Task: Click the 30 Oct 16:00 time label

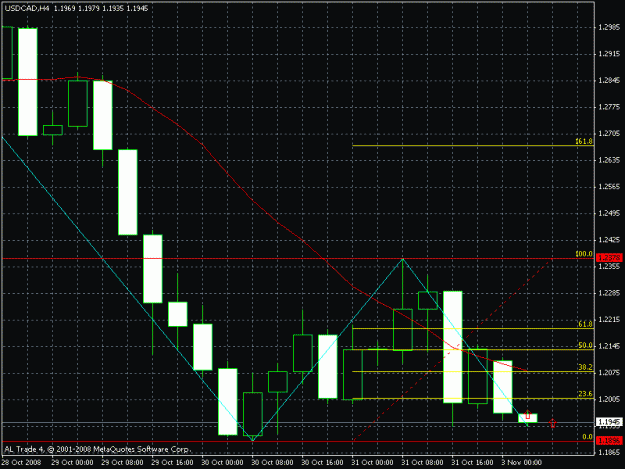Action: click(322, 463)
